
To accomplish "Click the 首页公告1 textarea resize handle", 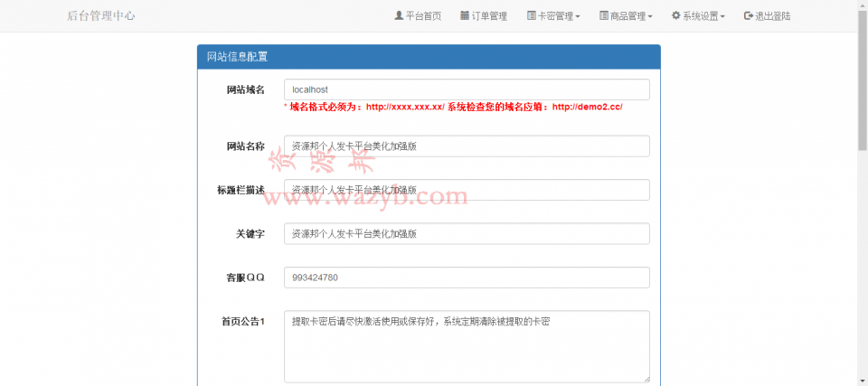I will pyautogui.click(x=646, y=380).
